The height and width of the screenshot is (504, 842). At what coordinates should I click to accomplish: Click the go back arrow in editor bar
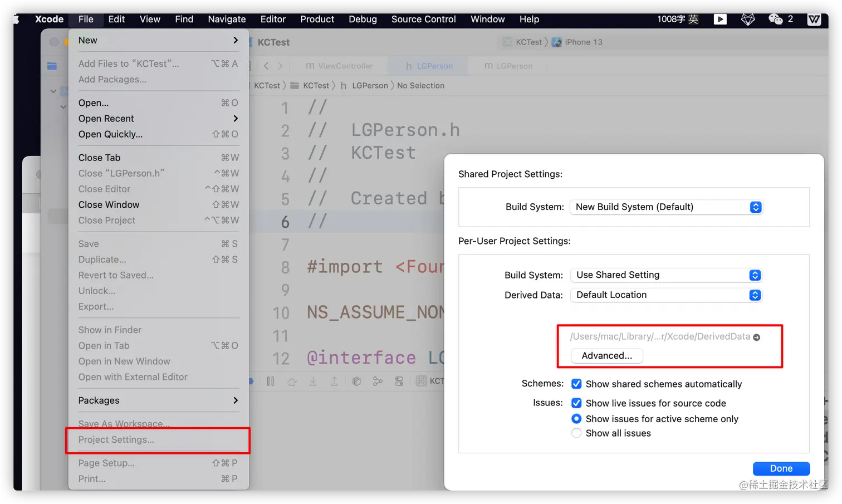pyautogui.click(x=266, y=66)
